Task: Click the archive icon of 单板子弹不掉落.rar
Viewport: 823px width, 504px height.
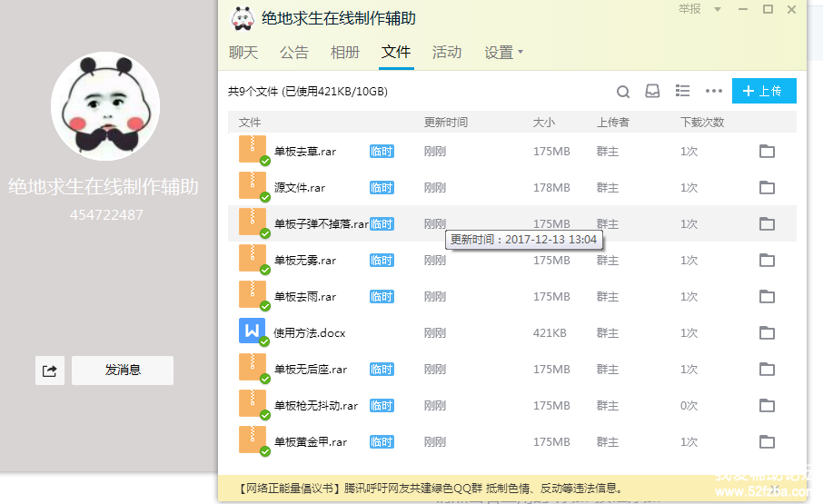Action: pos(253,222)
